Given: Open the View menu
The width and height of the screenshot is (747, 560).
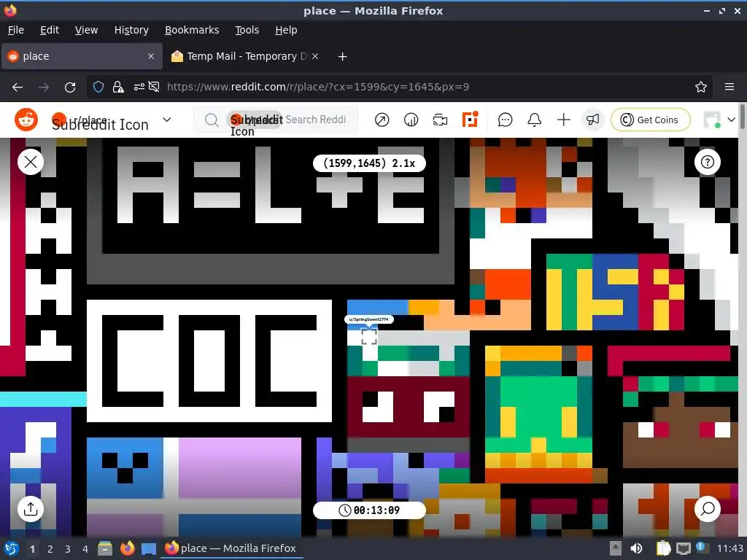Looking at the screenshot, I should pyautogui.click(x=86, y=30).
